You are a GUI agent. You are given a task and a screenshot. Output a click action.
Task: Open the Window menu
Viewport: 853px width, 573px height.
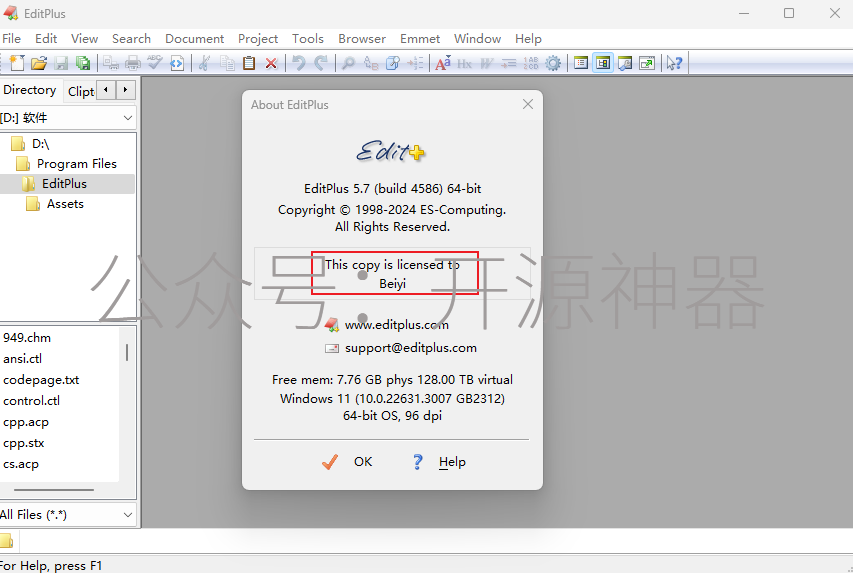pyautogui.click(x=478, y=39)
